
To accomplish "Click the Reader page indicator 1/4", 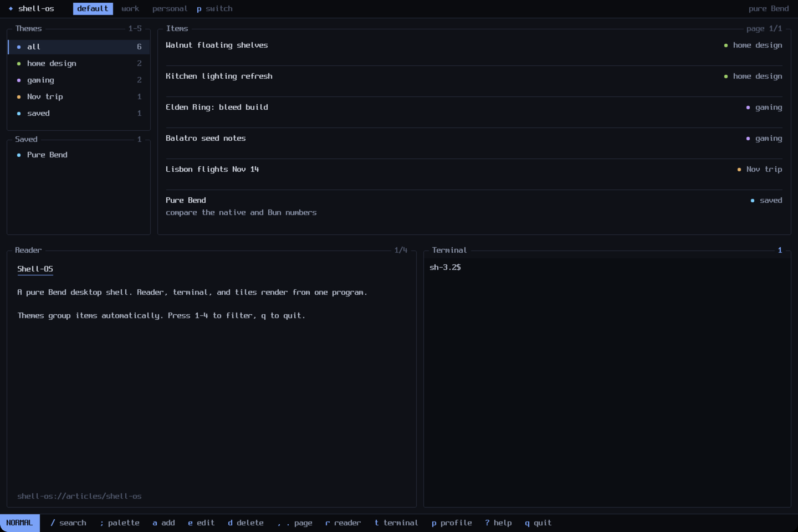I will click(401, 250).
